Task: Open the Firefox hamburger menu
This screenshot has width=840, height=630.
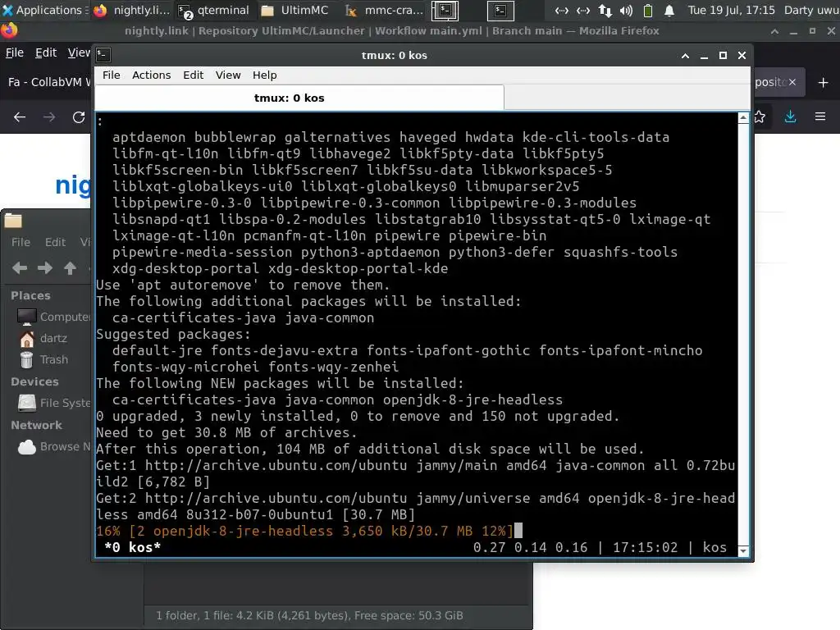Action: [820, 116]
